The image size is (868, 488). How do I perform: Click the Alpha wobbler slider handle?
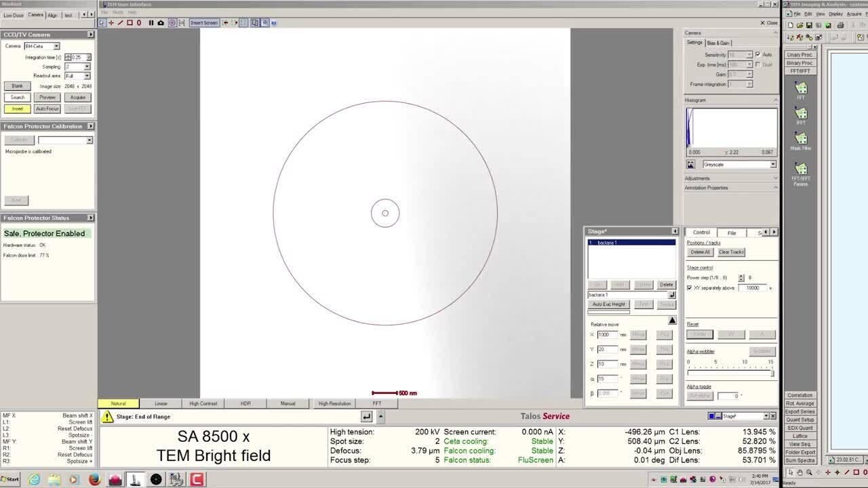coord(772,373)
